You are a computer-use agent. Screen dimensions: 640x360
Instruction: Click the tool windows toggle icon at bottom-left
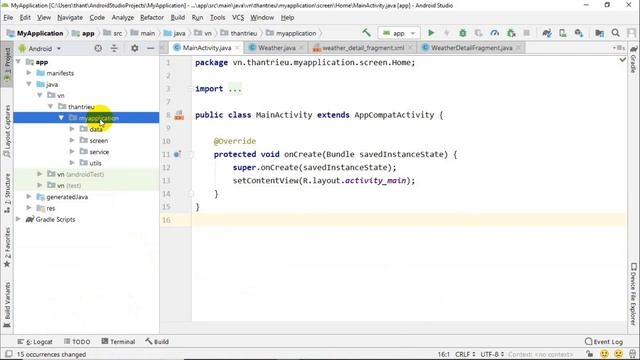(9, 354)
